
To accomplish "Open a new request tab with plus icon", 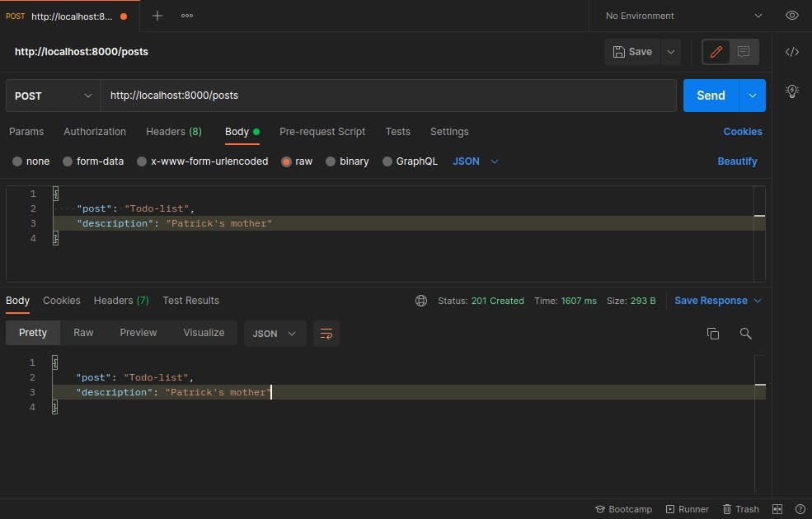I will pos(157,16).
